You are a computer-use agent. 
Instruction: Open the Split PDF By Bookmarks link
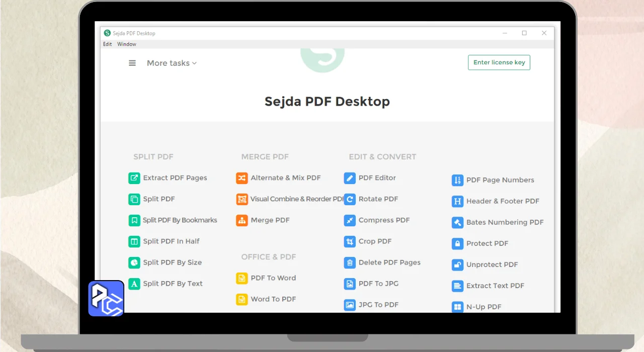[180, 220]
